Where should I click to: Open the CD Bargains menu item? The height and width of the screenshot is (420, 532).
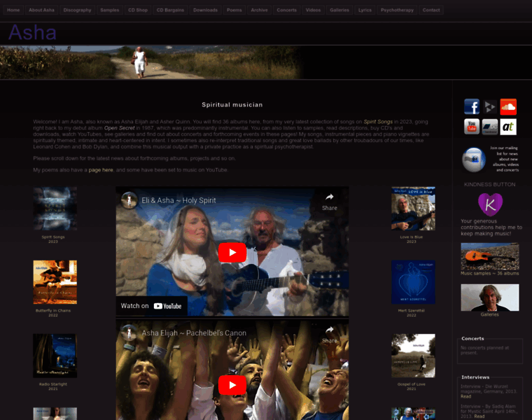click(x=170, y=10)
